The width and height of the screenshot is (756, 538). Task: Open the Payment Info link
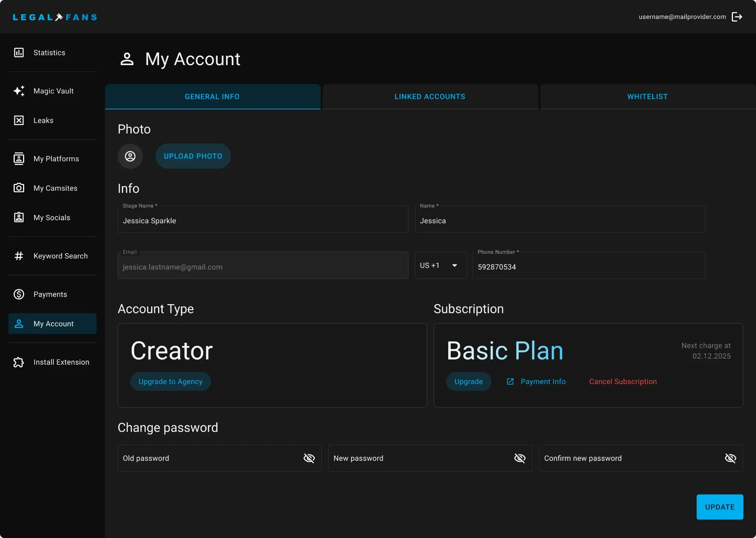536,381
